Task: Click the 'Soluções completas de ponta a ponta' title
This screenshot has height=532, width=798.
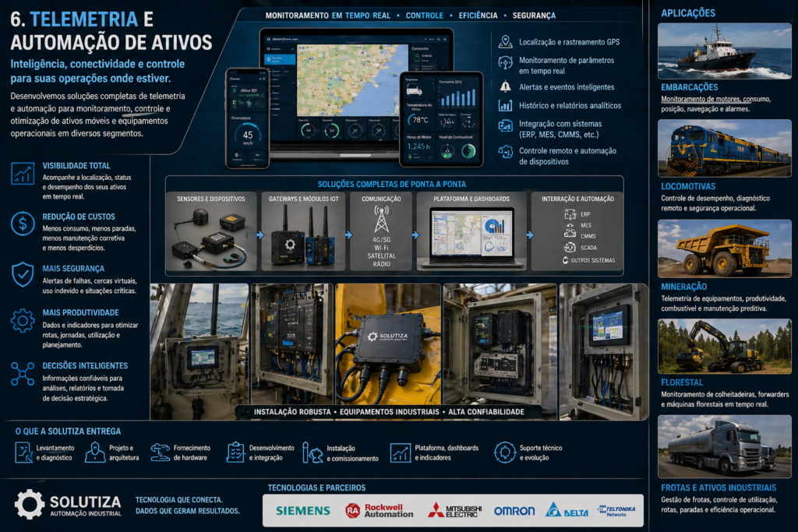Action: tap(391, 184)
